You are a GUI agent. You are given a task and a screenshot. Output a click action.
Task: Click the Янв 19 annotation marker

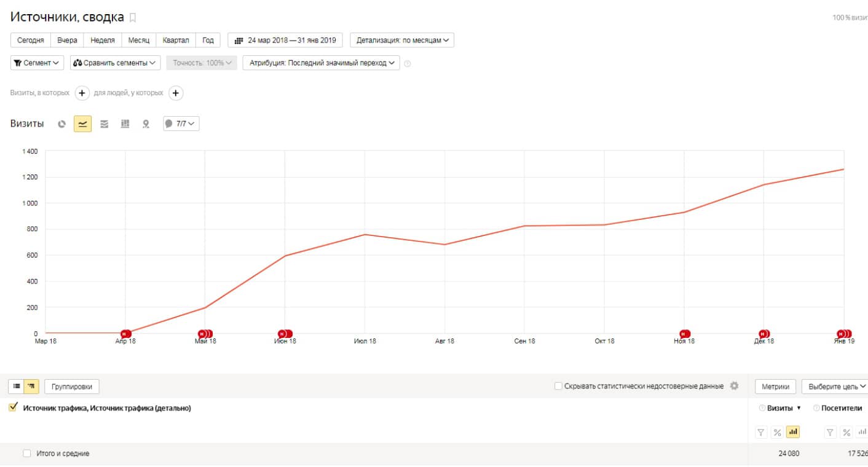point(845,334)
